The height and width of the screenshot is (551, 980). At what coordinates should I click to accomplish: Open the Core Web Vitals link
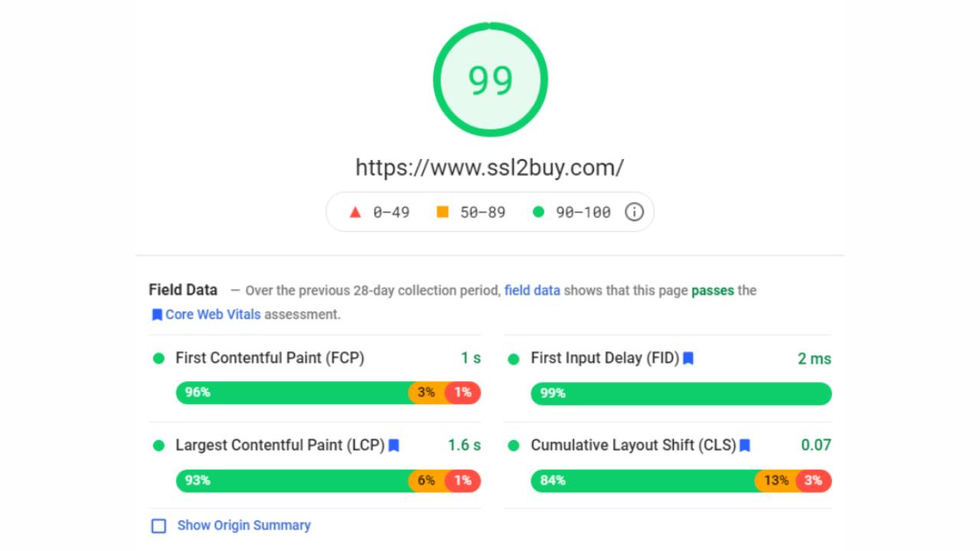pos(213,315)
